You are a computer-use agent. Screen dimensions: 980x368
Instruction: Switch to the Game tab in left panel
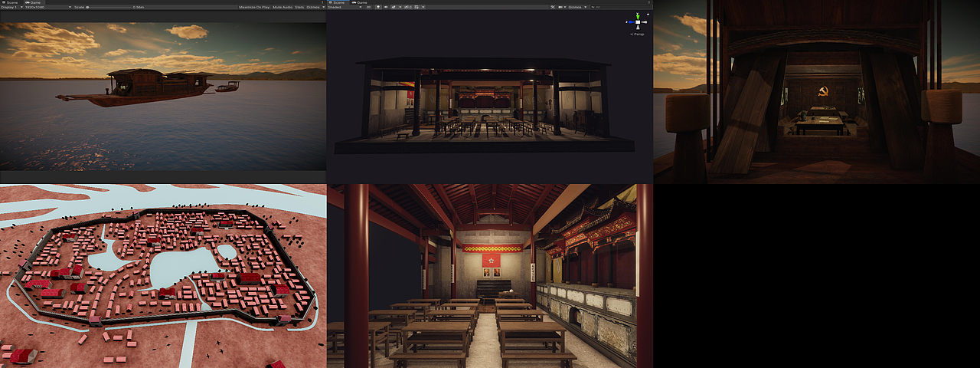point(32,2)
